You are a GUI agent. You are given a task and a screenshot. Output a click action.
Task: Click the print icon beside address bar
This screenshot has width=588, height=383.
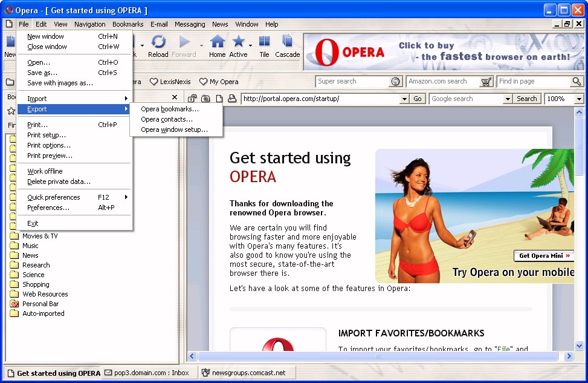[x=232, y=99]
